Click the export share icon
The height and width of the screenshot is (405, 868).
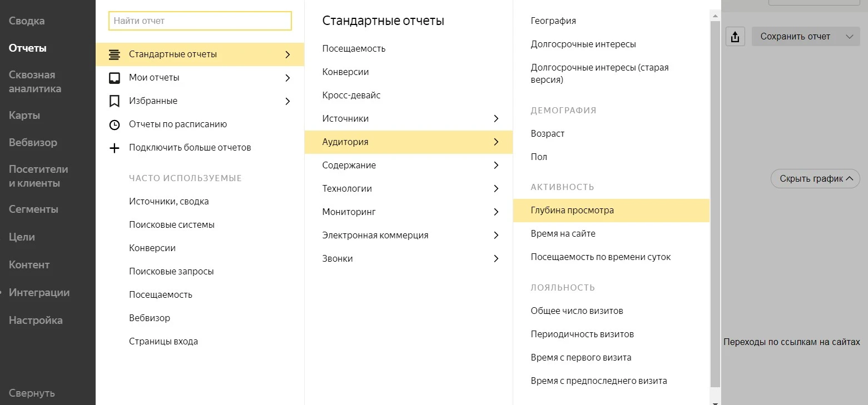click(x=735, y=37)
